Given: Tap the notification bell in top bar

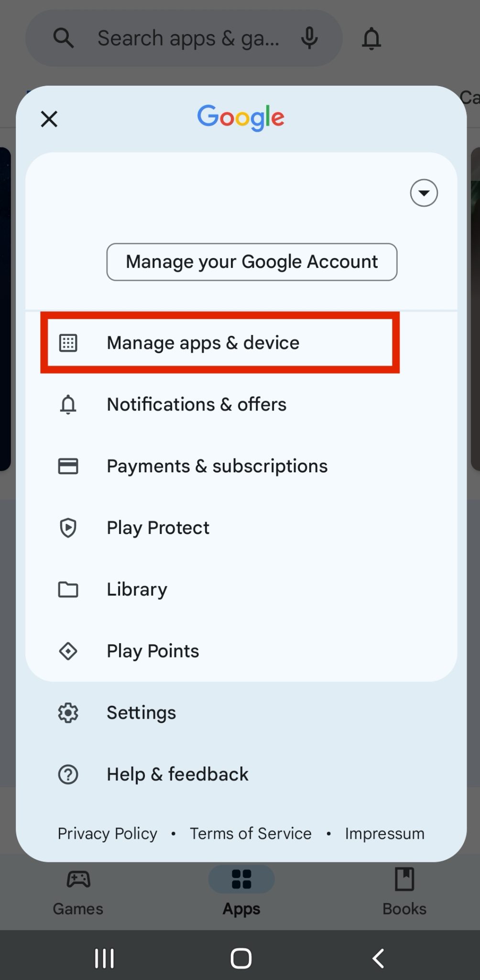Looking at the screenshot, I should 371,38.
